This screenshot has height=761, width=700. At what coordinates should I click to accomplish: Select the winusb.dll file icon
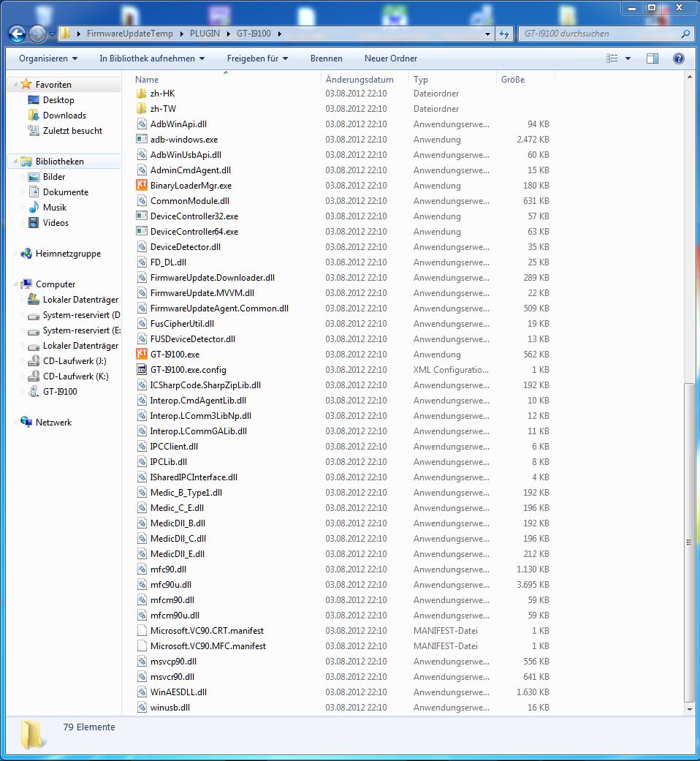coord(142,707)
